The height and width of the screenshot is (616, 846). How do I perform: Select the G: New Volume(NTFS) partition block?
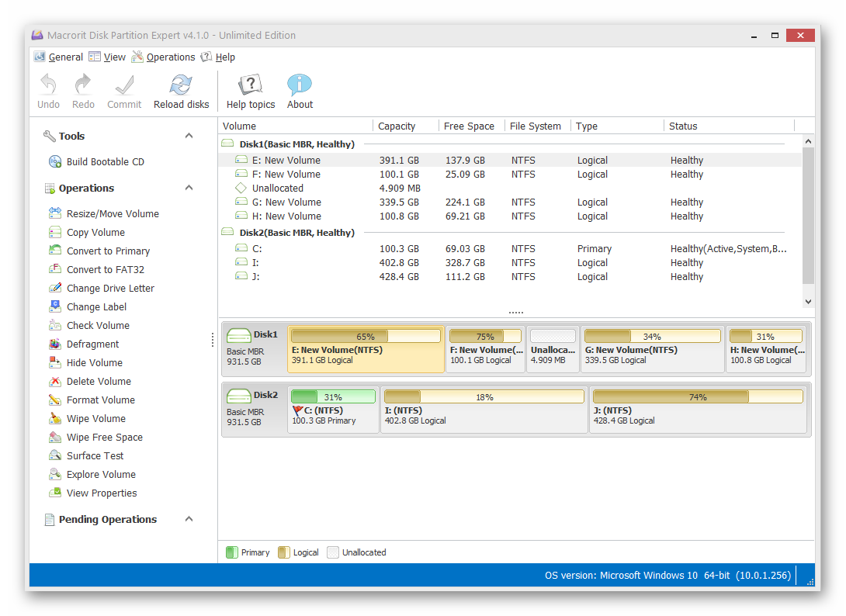pyautogui.click(x=652, y=349)
